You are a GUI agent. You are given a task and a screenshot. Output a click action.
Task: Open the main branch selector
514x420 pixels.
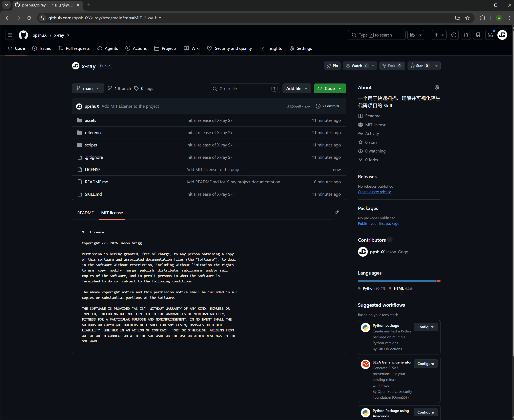click(x=88, y=89)
